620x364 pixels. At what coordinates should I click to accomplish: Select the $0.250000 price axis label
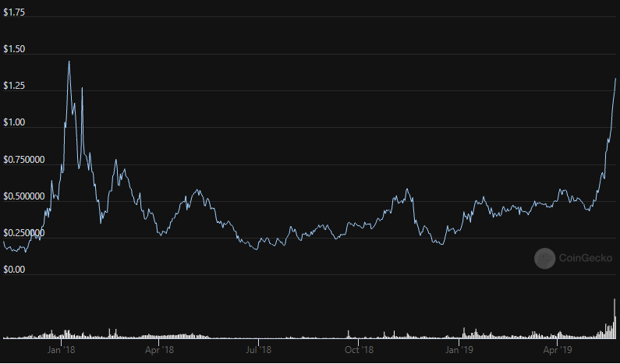[x=23, y=232]
